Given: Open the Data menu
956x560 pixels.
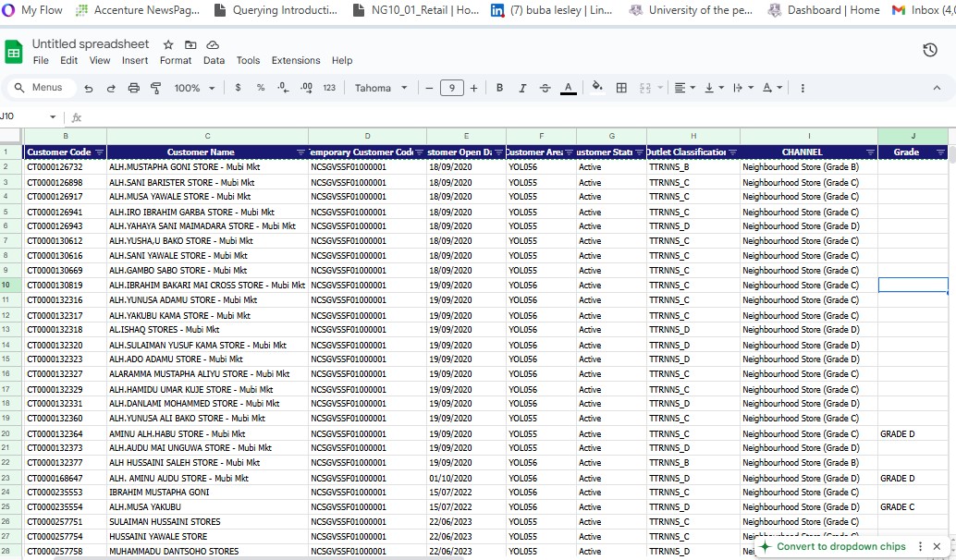Looking at the screenshot, I should click(x=214, y=60).
